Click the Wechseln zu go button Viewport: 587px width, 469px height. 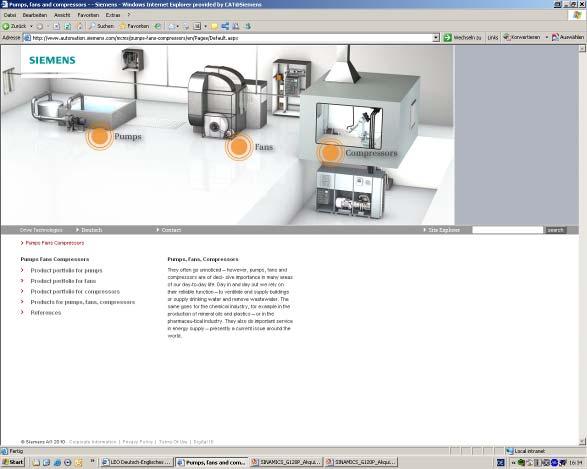[x=462, y=37]
